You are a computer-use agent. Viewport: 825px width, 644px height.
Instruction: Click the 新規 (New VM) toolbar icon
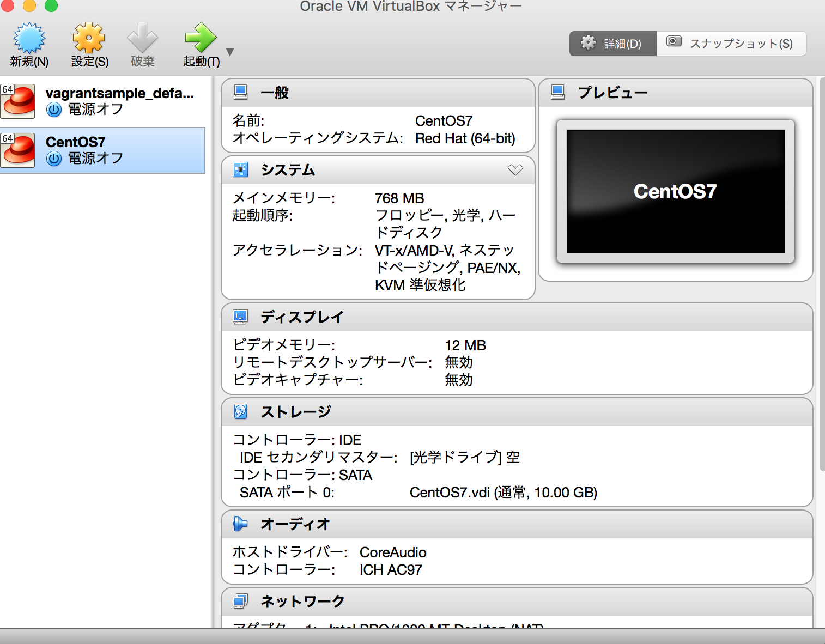[x=29, y=37]
